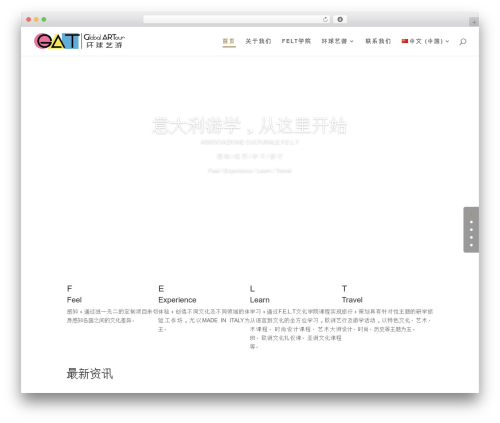
Task: Expand the 环球艺游 dropdown menu
Action: pos(337,41)
